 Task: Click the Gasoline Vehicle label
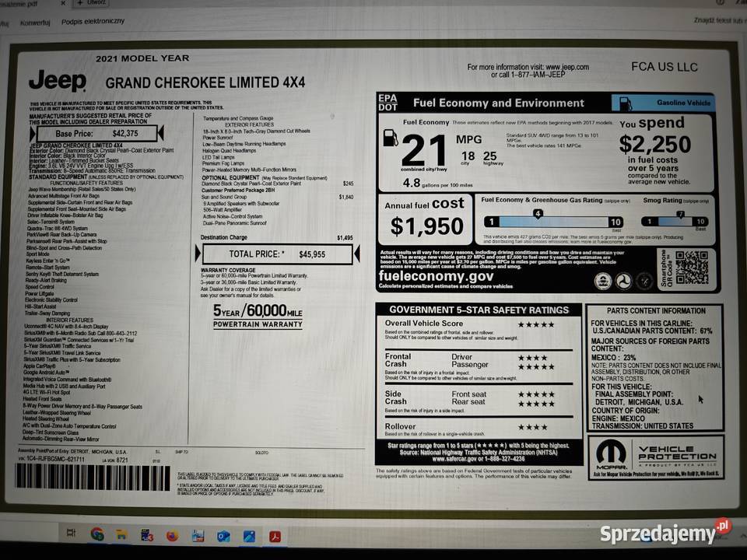coord(683,103)
